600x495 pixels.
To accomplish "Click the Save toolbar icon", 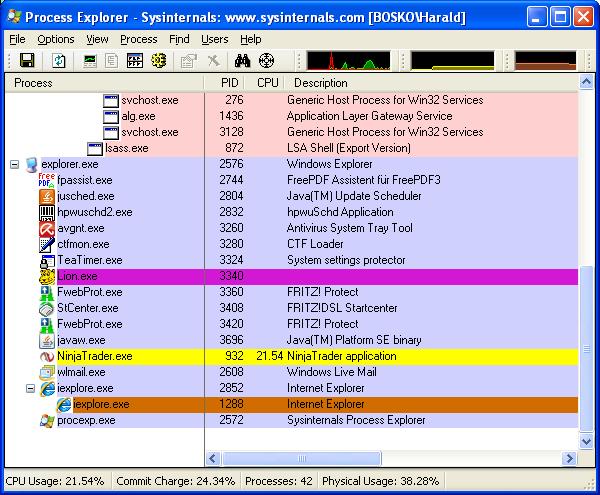I will click(27, 60).
